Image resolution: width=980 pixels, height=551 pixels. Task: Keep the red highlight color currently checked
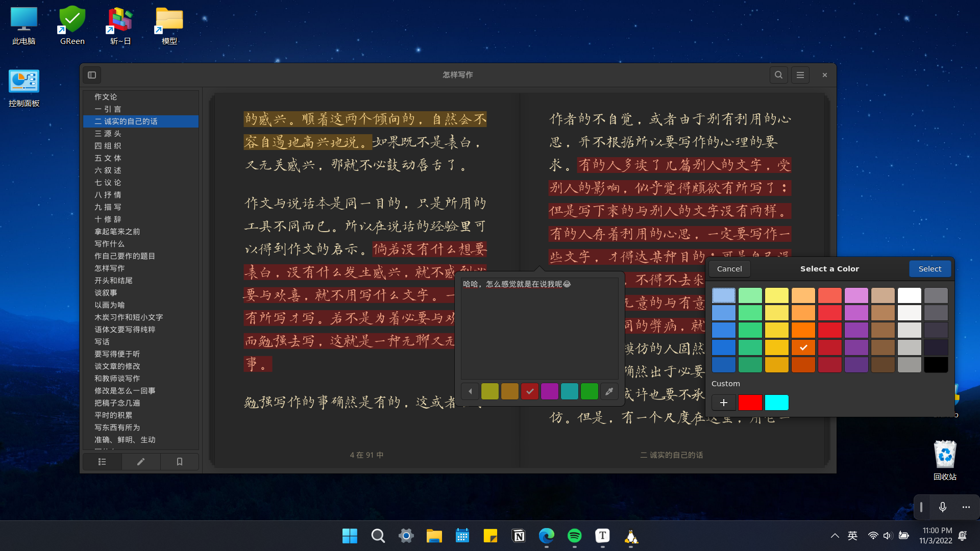tap(530, 391)
